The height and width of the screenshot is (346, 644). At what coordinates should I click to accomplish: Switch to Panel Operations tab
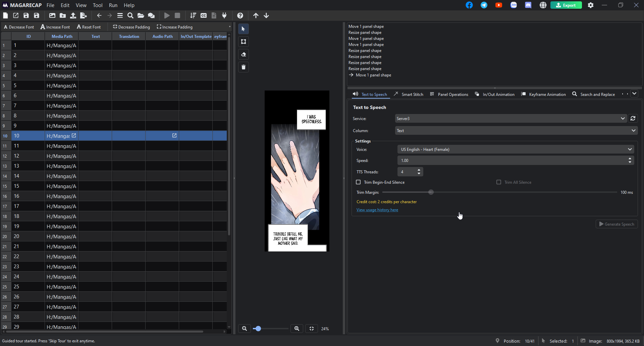(x=449, y=94)
